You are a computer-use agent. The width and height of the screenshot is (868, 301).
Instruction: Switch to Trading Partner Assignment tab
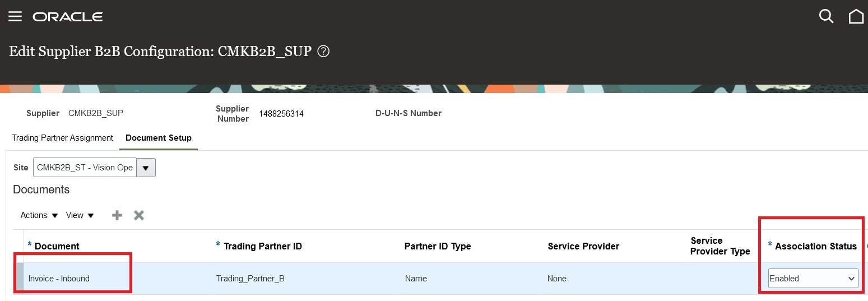coord(62,138)
